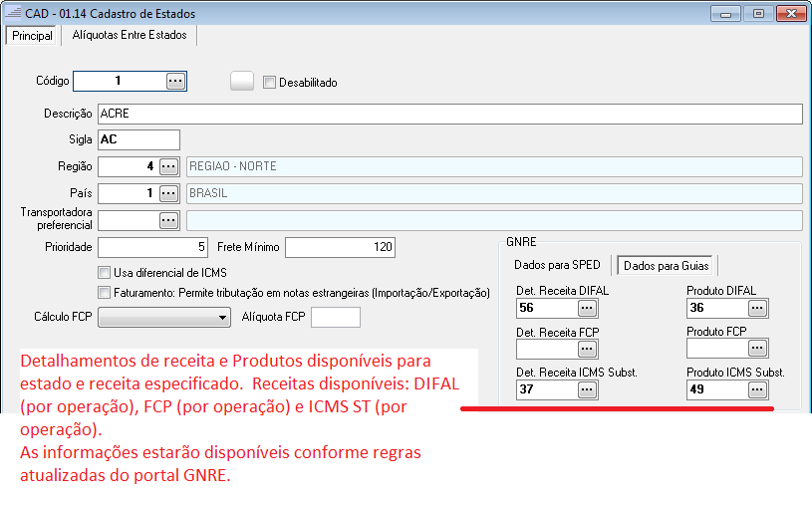Open lookup button for Região field
The width and height of the screenshot is (812, 505).
(x=168, y=166)
